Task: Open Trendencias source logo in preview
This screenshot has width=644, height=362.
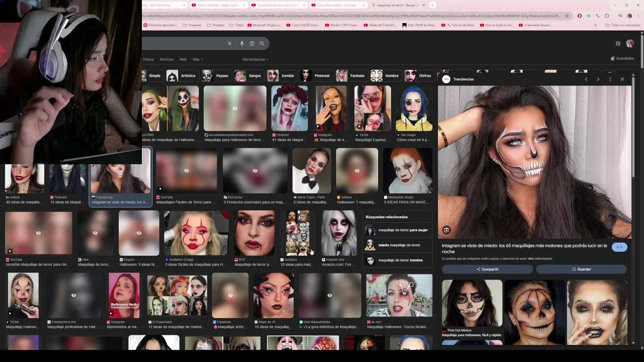Action: (x=446, y=79)
